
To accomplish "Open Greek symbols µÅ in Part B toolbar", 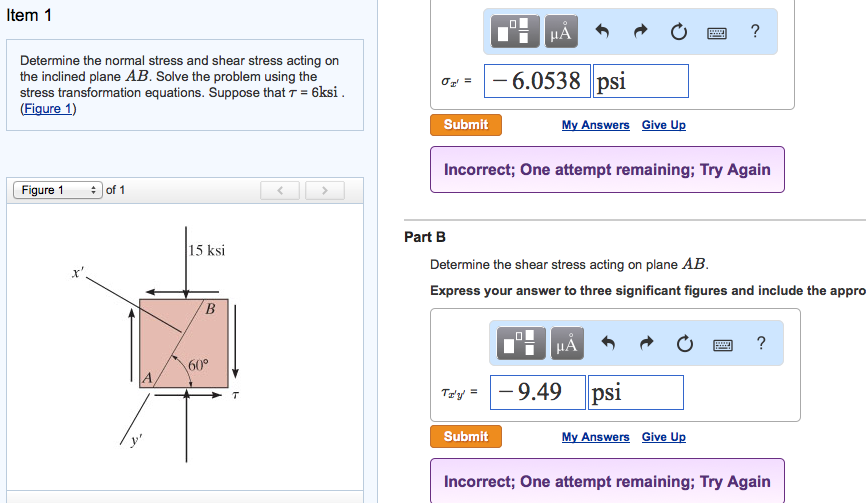I will click(567, 343).
